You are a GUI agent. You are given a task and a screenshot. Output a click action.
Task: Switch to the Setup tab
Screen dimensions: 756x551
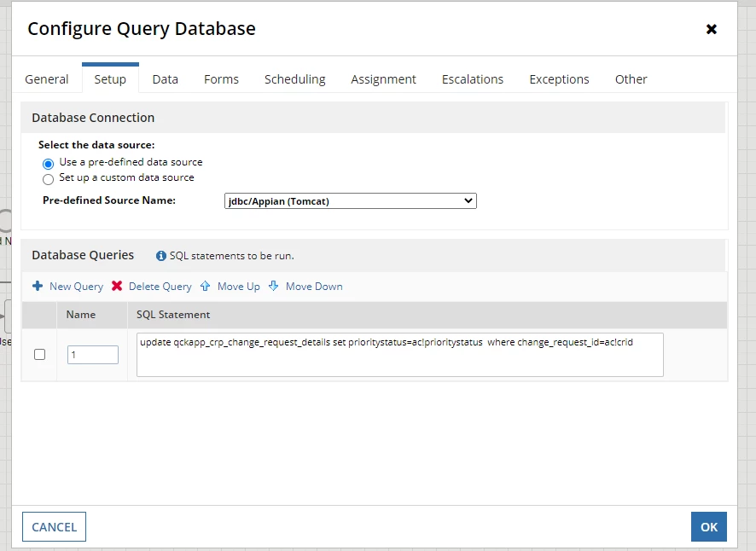pos(110,79)
